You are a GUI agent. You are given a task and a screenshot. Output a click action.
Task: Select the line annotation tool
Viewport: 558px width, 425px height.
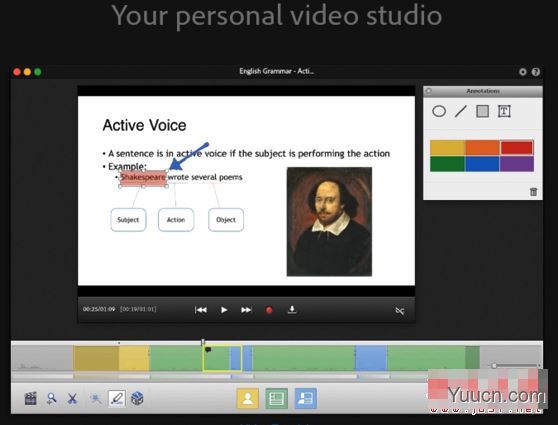coord(460,111)
